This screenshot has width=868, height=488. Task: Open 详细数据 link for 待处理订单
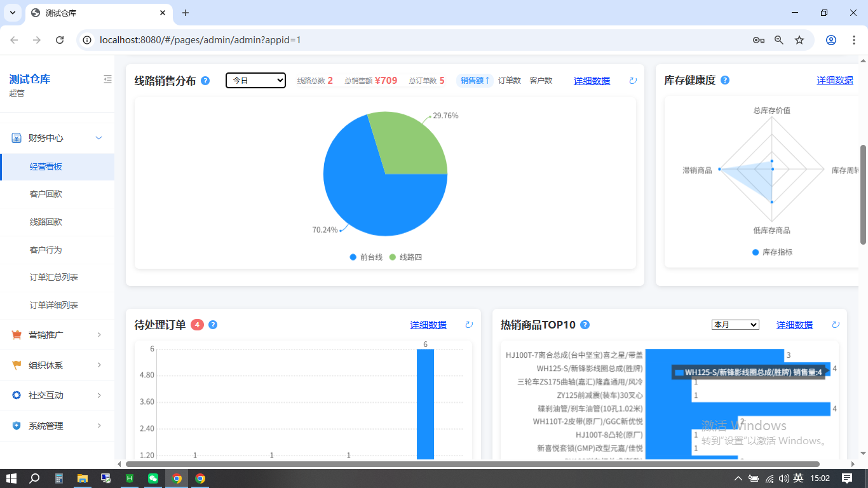428,325
